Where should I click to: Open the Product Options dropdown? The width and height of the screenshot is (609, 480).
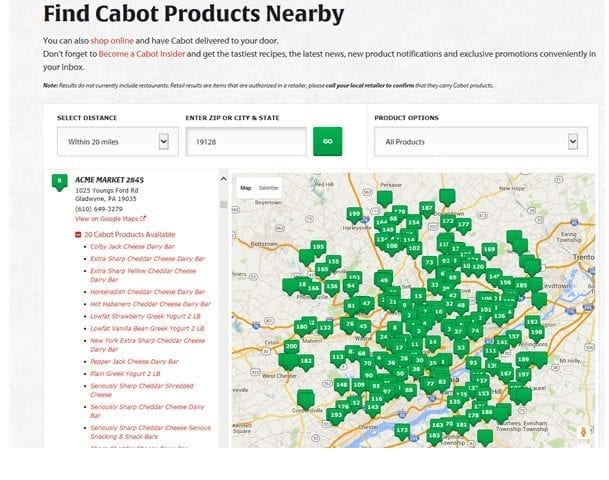481,142
